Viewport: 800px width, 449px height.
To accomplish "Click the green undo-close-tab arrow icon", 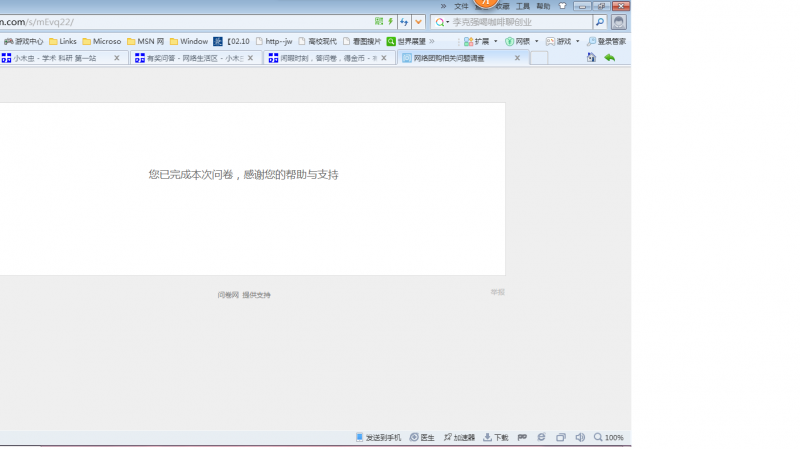I will tap(610, 58).
